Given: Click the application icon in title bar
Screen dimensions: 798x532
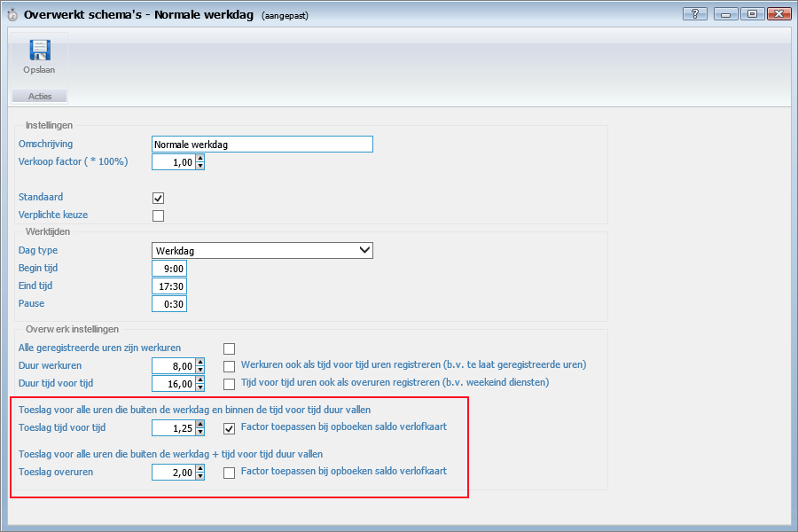Looking at the screenshot, I should (11, 15).
